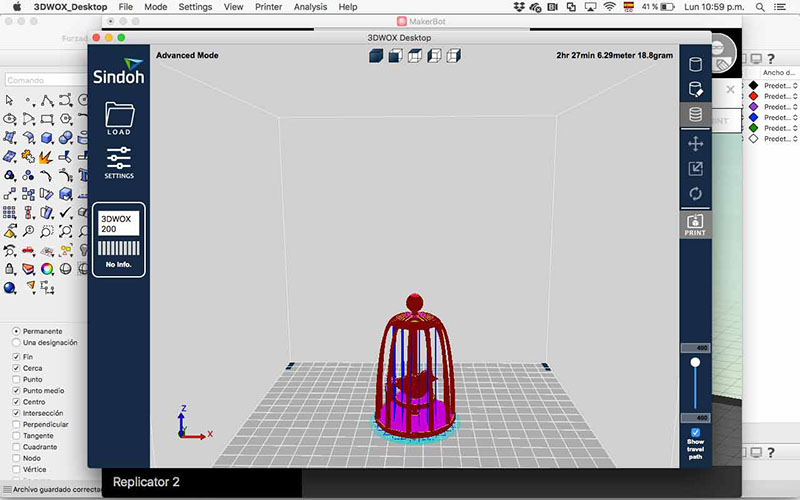Enable the Punto osnap checkbox
This screenshot has width=800, height=500.
pos(16,379)
